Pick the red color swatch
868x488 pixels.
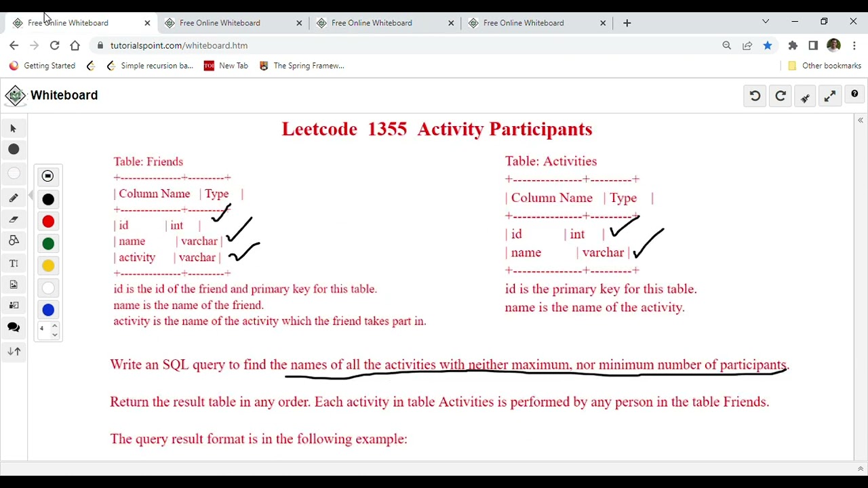coord(48,222)
